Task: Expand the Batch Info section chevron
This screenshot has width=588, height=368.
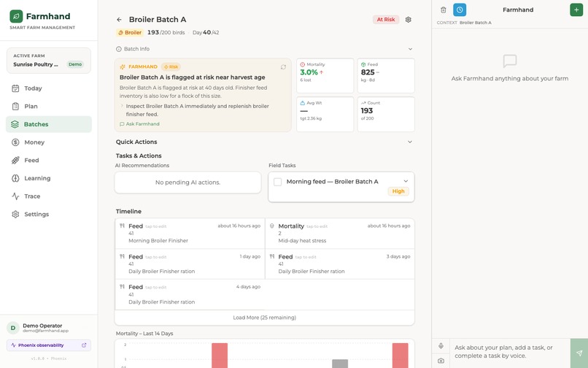Action: tap(410, 49)
